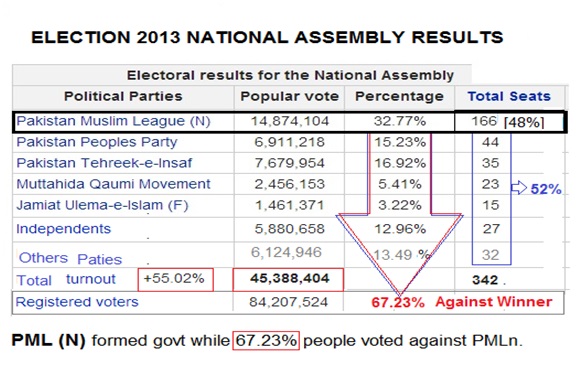583x366 pixels.
Task: Click the Percentage column header
Action: (399, 96)
